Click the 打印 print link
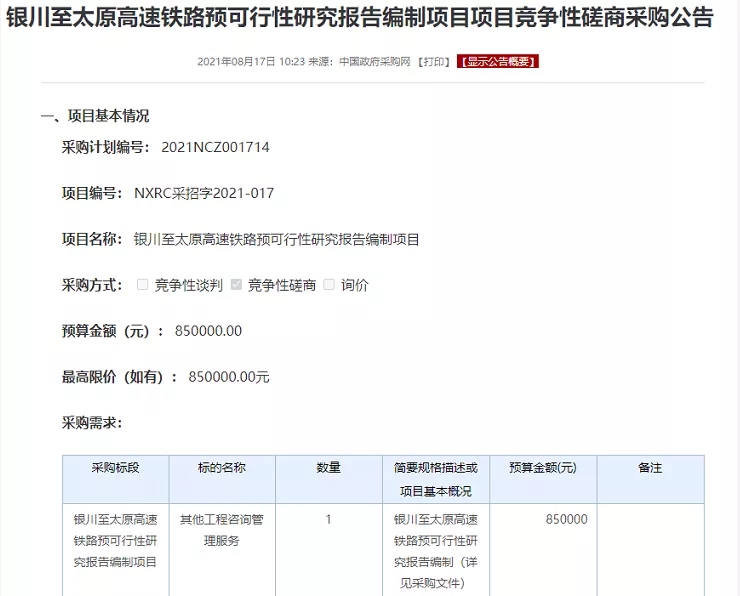This screenshot has width=740, height=596. click(x=434, y=62)
